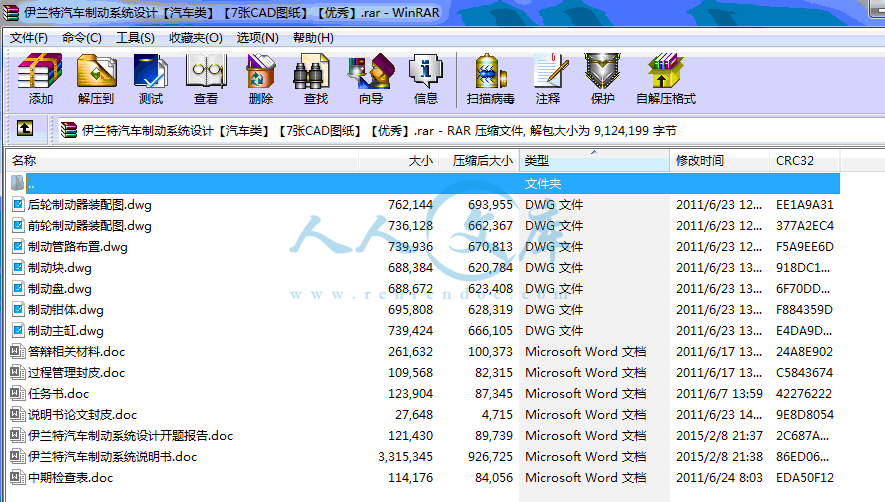
Task: Click Word icon of 答辩相关材料.doc
Action: [17, 351]
